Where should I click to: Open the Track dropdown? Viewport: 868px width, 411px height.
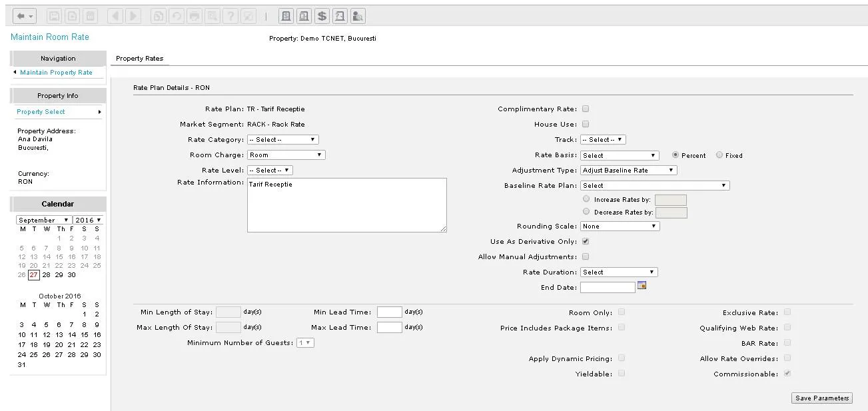603,140
